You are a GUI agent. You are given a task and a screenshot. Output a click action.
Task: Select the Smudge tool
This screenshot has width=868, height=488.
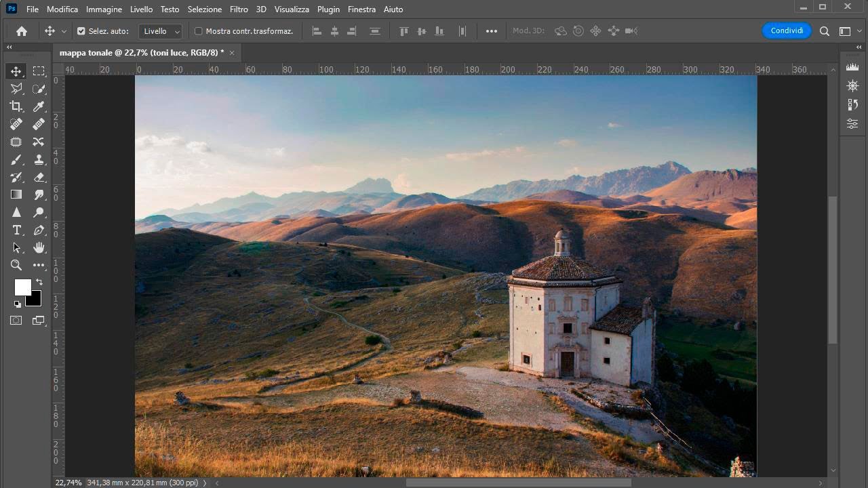39,195
